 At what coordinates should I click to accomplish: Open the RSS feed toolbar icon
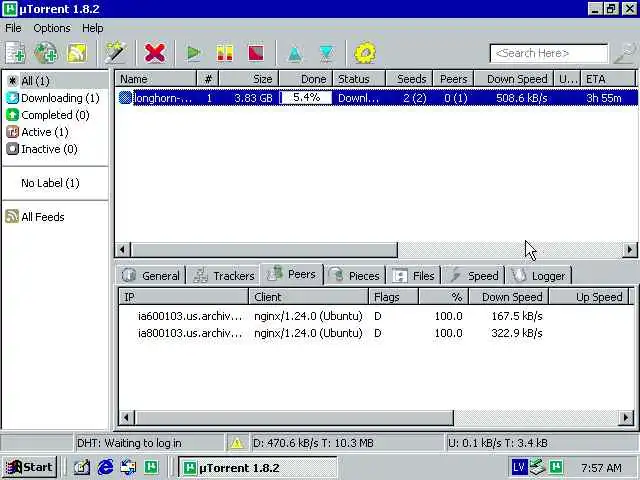point(77,53)
